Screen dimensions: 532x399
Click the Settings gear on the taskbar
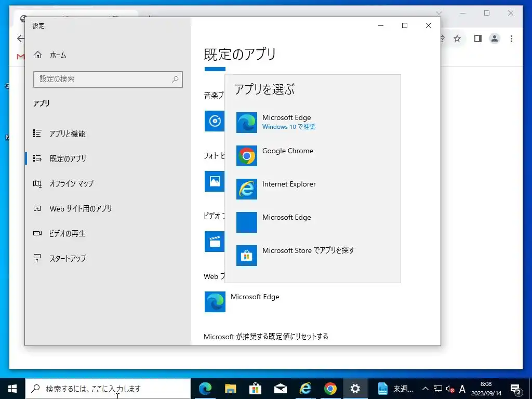pyautogui.click(x=355, y=389)
